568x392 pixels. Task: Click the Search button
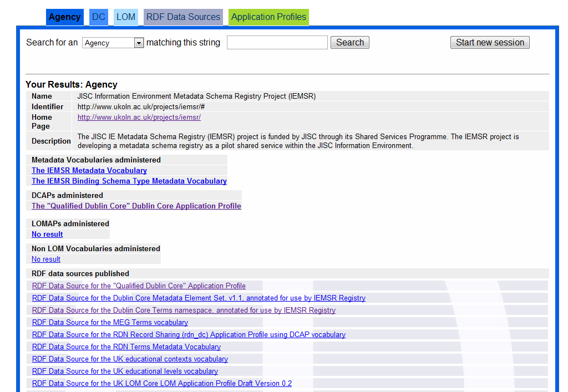(350, 42)
